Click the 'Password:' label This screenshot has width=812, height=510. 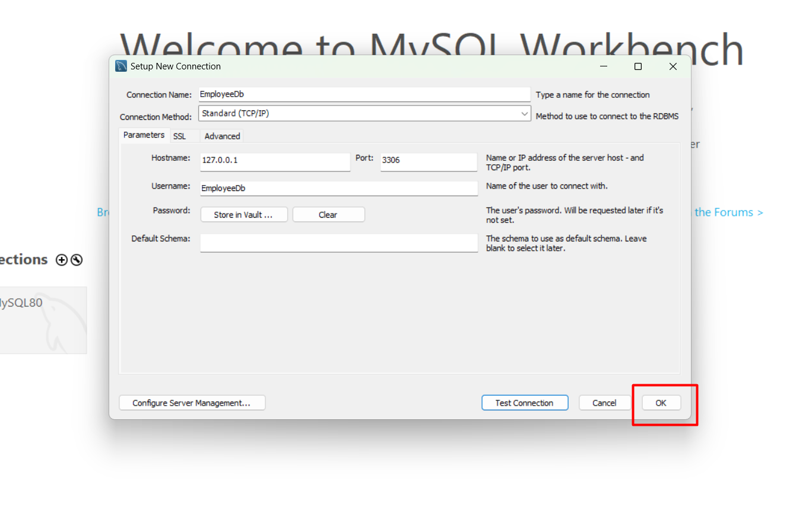click(172, 211)
